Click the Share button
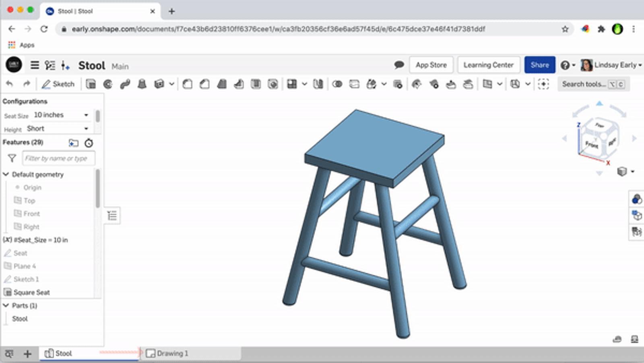Screen dimensions: 644x363 click(x=539, y=65)
